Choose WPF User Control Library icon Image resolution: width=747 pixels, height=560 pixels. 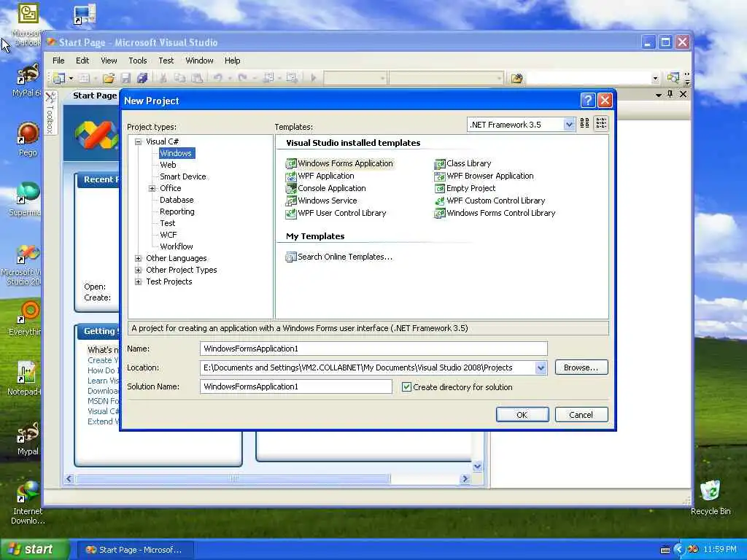point(290,214)
